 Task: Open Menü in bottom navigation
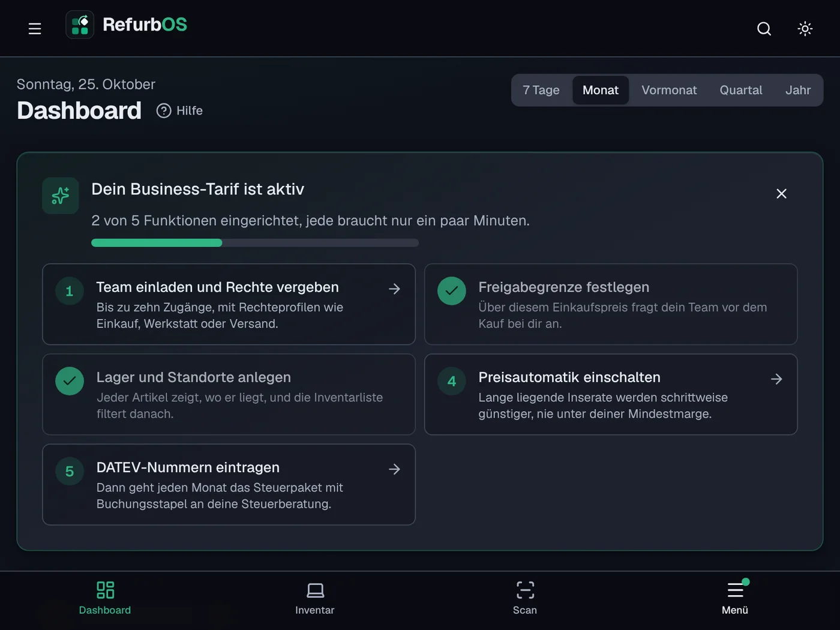pos(735,598)
